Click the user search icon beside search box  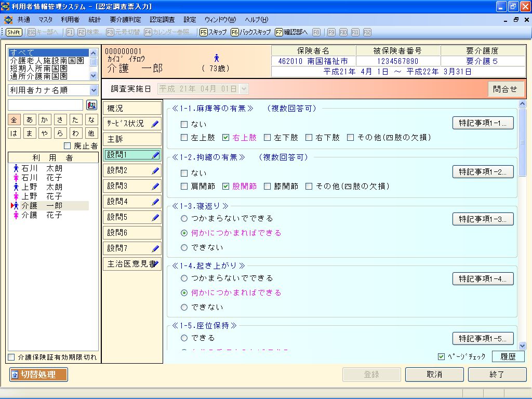[92, 105]
